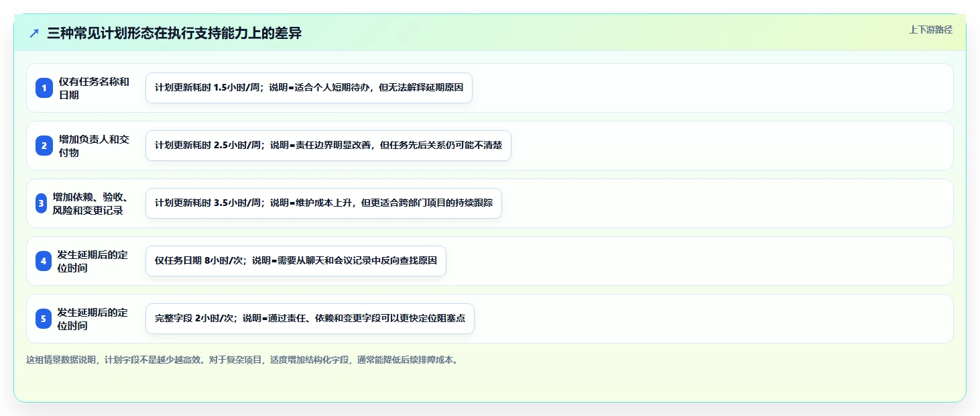This screenshot has width=980, height=416.
Task: Click the arrow icon beside the title
Action: click(34, 34)
